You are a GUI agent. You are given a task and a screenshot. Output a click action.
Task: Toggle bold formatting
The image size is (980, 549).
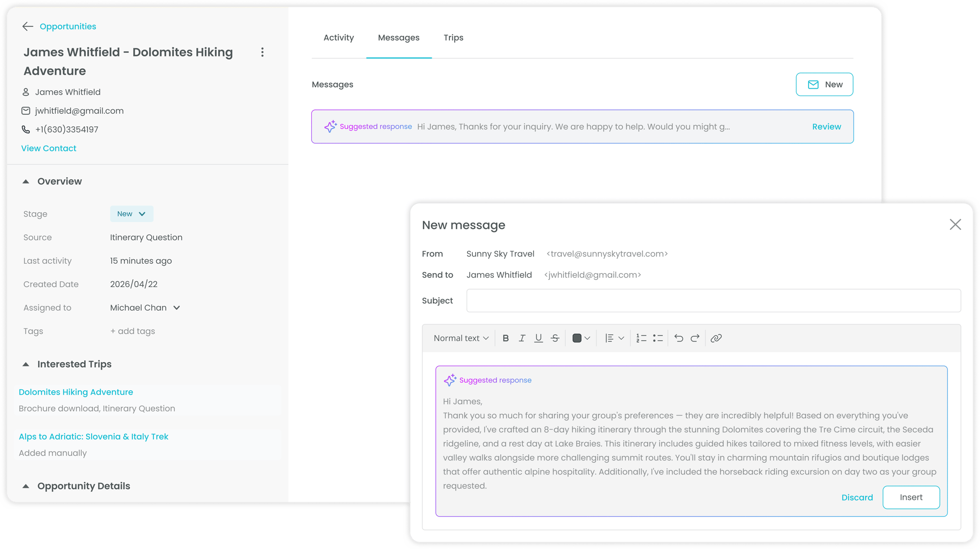506,338
